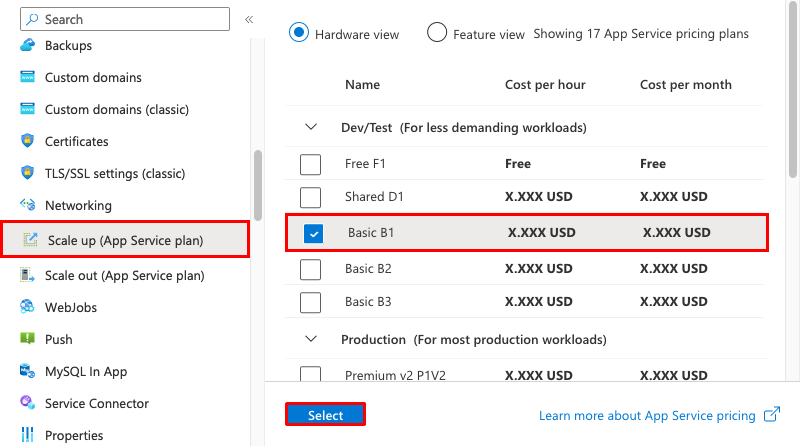The height and width of the screenshot is (446, 800).
Task: Select the Feature view radio button
Action: (x=437, y=33)
